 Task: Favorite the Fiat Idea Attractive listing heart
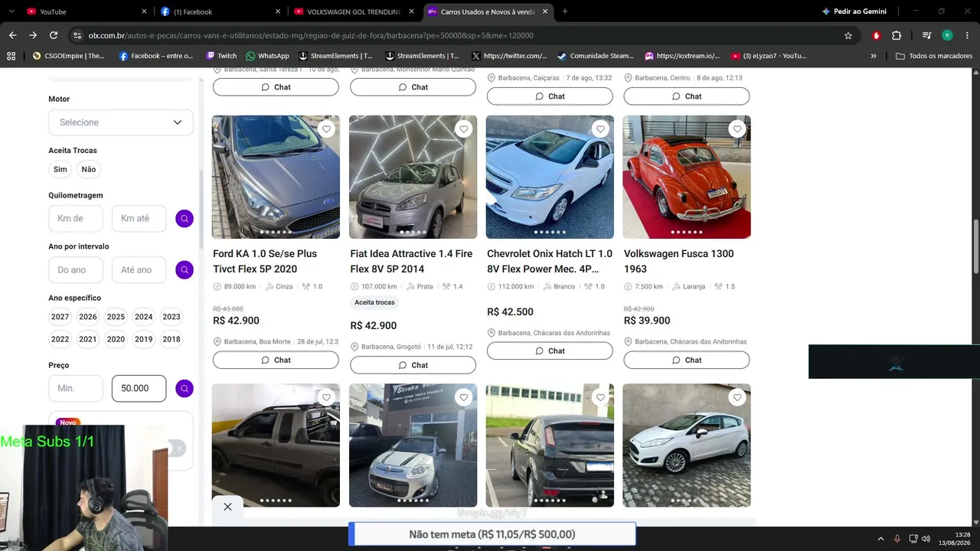point(463,129)
